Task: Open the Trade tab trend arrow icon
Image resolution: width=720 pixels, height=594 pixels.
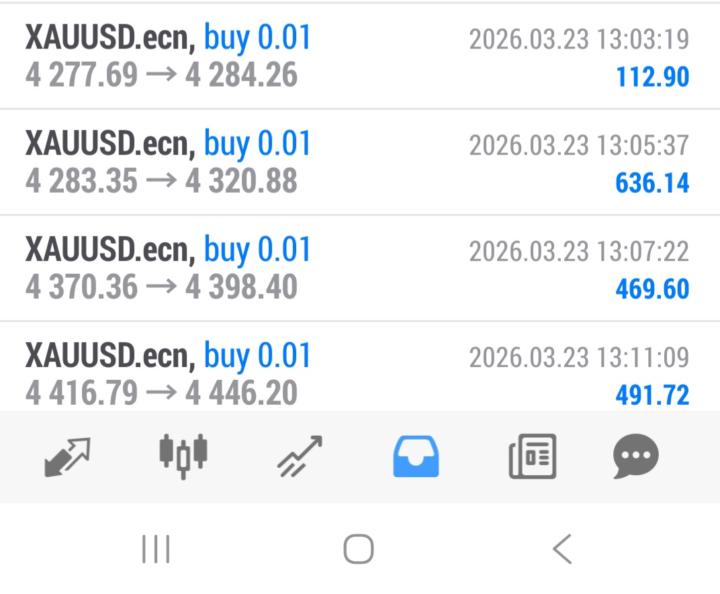Action: (300, 456)
